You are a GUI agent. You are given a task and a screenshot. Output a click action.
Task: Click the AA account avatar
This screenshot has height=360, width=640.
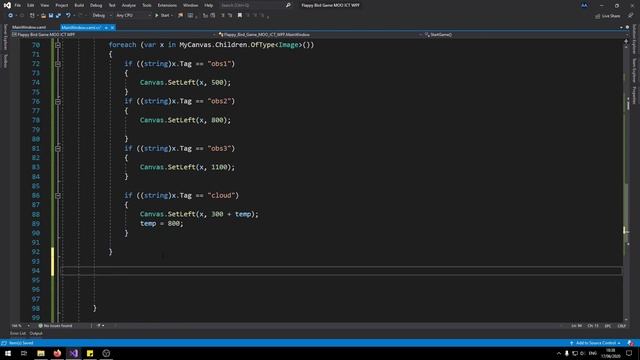click(584, 5)
